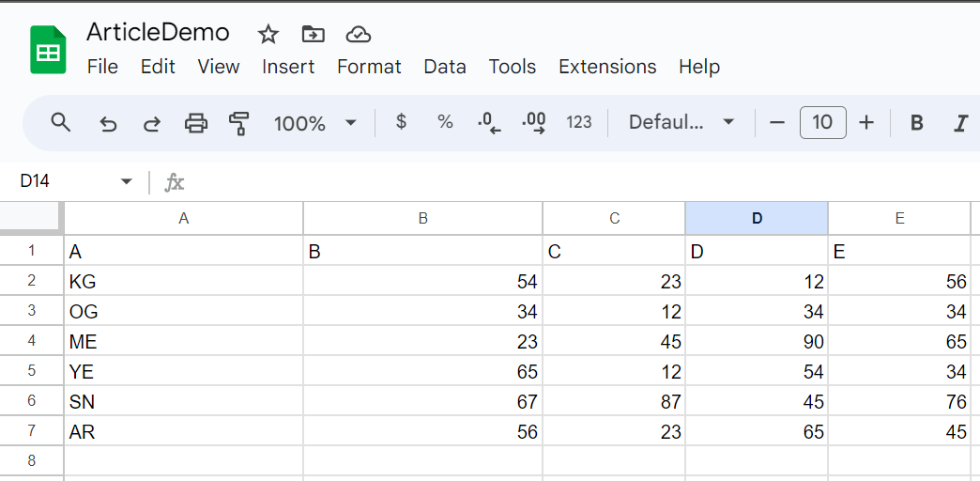This screenshot has width=980, height=481.
Task: Open the Tools menu
Action: [513, 67]
